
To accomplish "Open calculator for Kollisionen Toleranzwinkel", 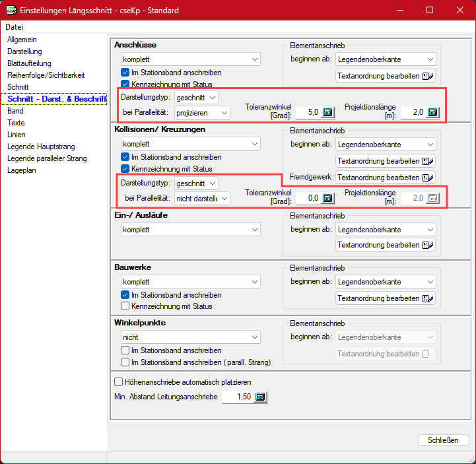I will pyautogui.click(x=327, y=197).
